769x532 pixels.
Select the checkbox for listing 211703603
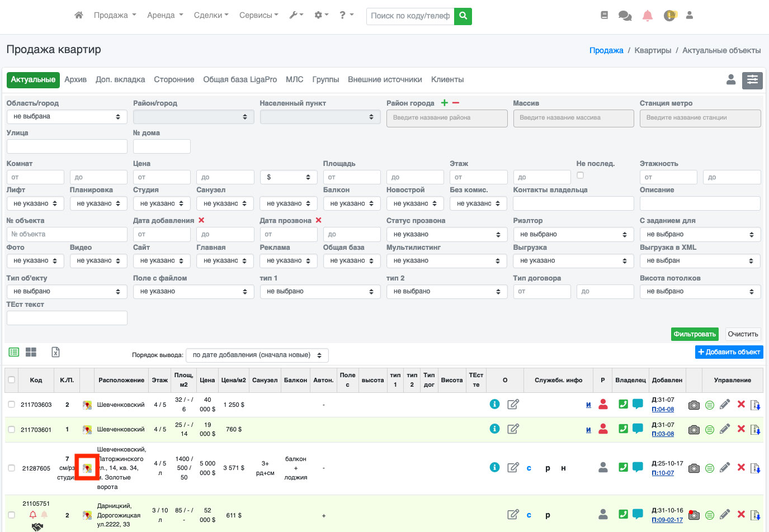point(12,405)
